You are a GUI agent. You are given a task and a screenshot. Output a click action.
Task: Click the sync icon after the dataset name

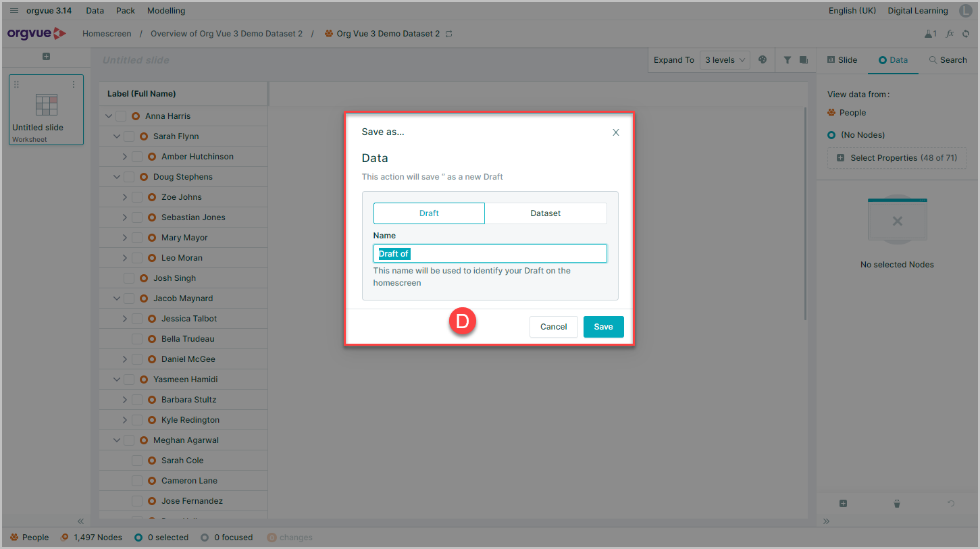[x=448, y=34]
